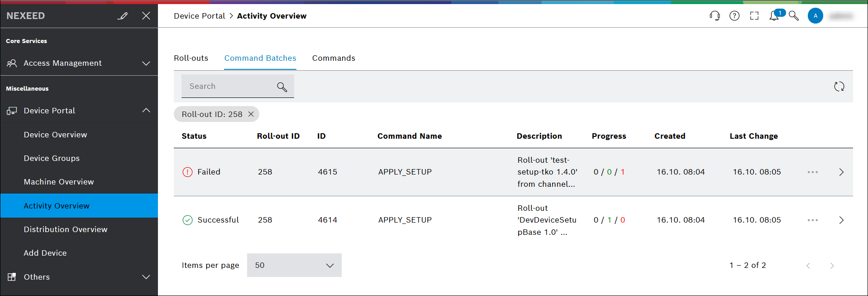
Task: Remove the Roll-out ID: 258 filter chip
Action: 251,114
